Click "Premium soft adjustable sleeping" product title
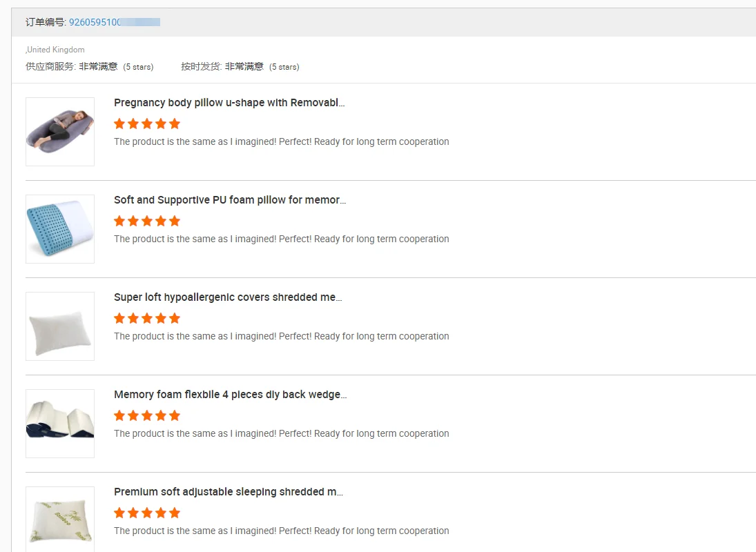 click(229, 492)
